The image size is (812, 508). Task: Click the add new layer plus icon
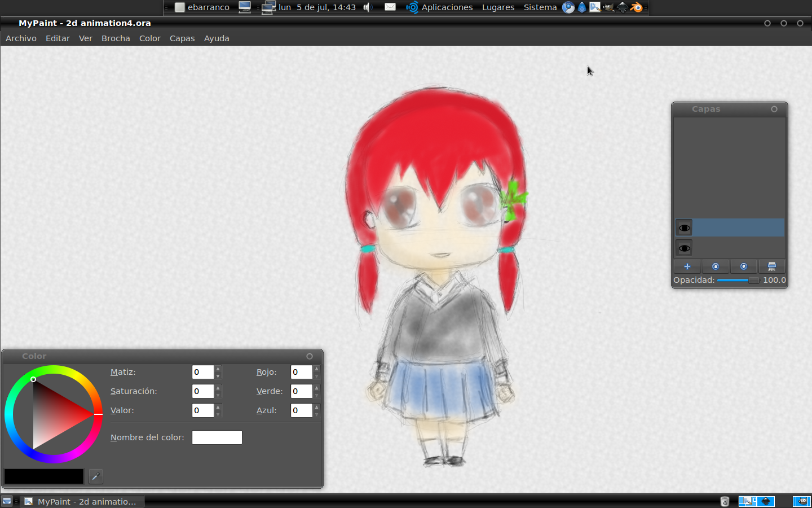click(x=687, y=266)
